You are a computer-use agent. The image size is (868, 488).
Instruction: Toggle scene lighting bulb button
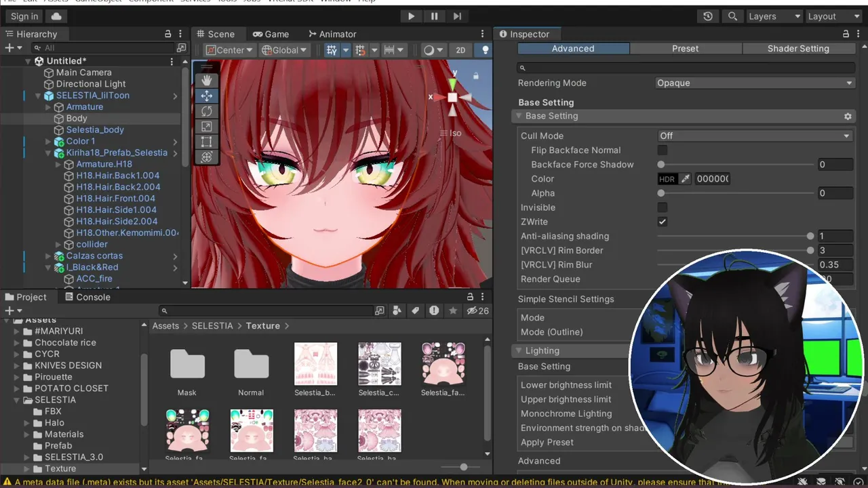point(485,50)
